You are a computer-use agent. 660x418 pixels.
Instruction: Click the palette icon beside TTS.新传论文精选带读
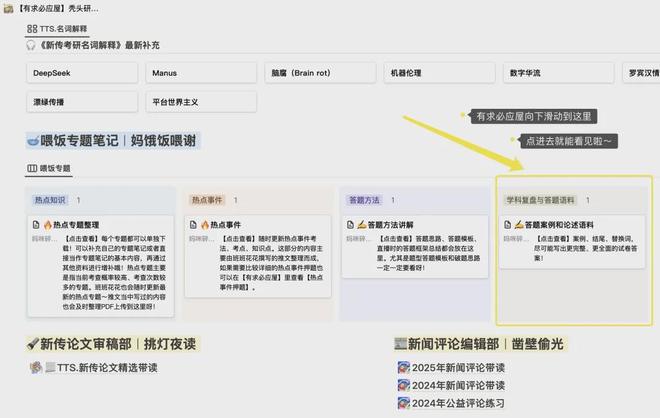[36, 367]
